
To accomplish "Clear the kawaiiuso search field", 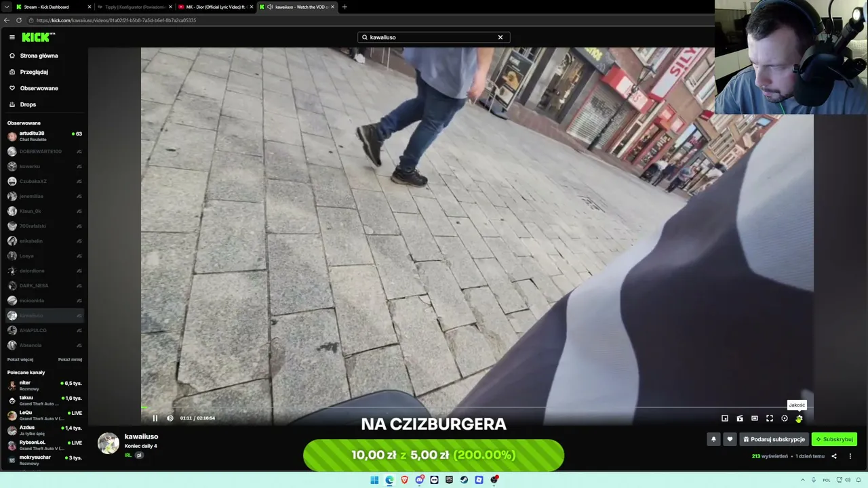I will pyautogui.click(x=500, y=37).
